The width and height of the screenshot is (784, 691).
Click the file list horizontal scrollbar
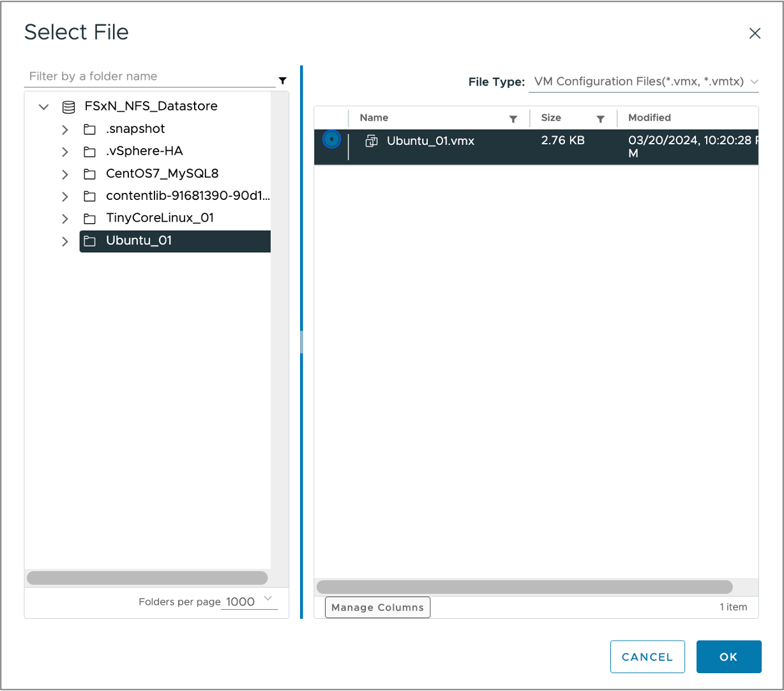525,587
